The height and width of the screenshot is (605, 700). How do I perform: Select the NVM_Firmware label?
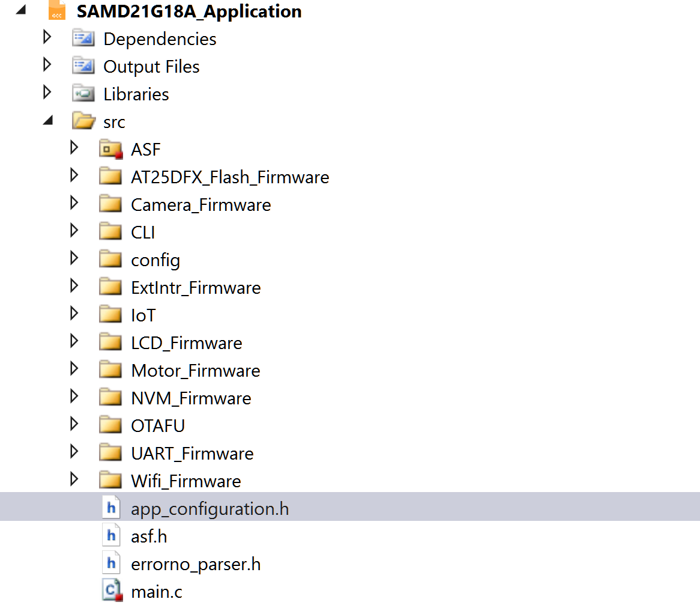pyautogui.click(x=191, y=398)
